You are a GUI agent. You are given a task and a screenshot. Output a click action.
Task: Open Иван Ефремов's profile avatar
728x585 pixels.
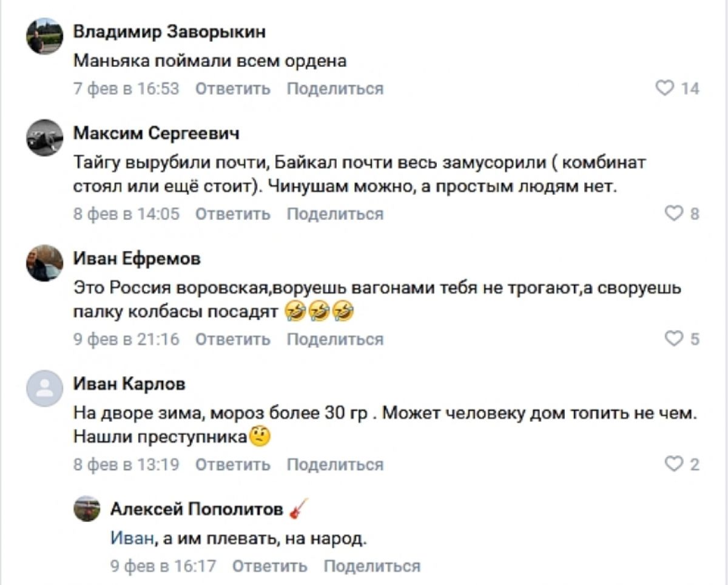click(x=44, y=263)
